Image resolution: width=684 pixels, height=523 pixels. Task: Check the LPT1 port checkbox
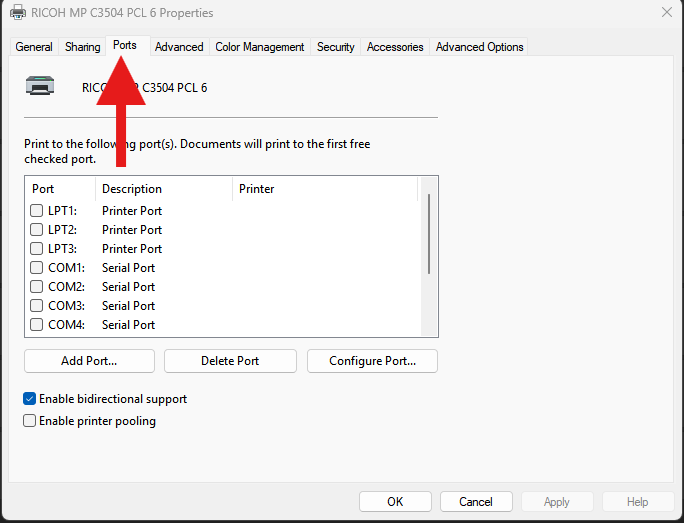(37, 211)
